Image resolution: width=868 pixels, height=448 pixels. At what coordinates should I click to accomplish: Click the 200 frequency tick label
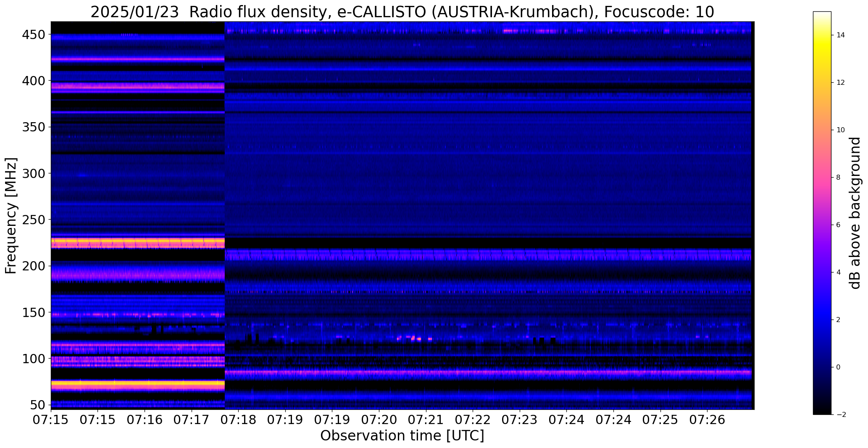click(33, 266)
